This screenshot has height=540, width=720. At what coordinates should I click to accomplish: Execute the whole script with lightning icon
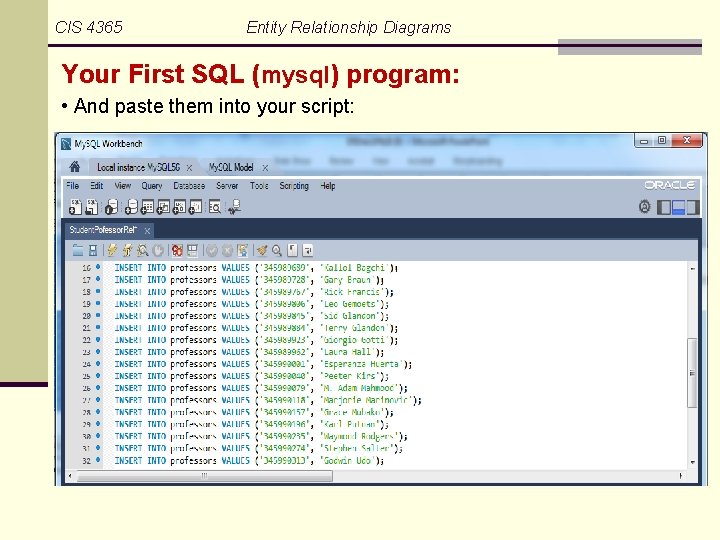pos(112,250)
